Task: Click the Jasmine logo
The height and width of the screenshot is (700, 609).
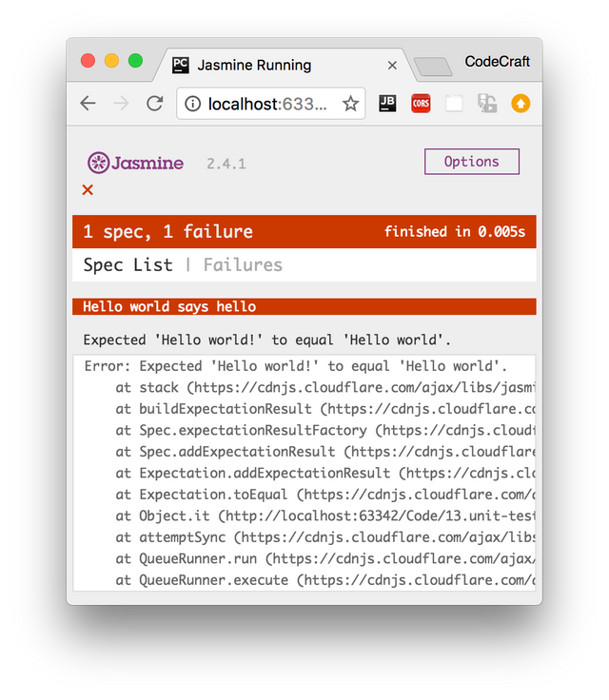Action: (x=136, y=163)
